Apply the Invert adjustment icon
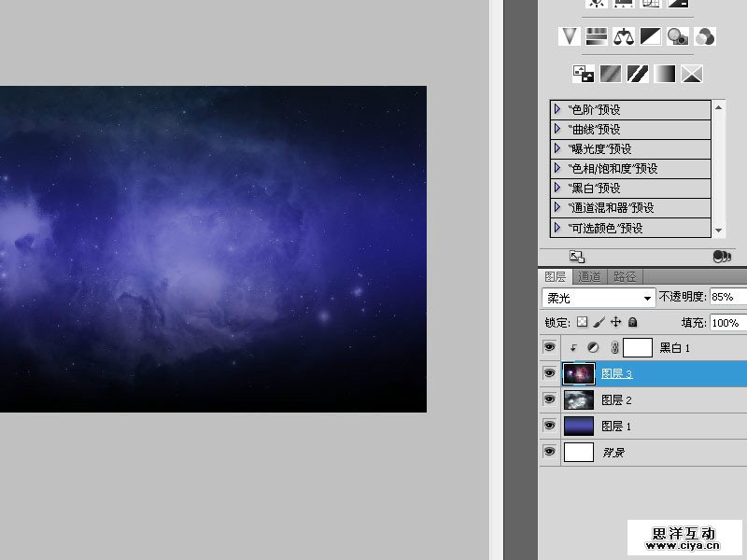 pos(584,73)
